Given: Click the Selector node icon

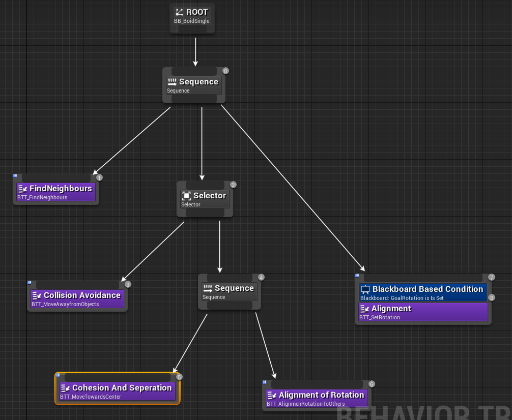Looking at the screenshot, I should [x=186, y=196].
